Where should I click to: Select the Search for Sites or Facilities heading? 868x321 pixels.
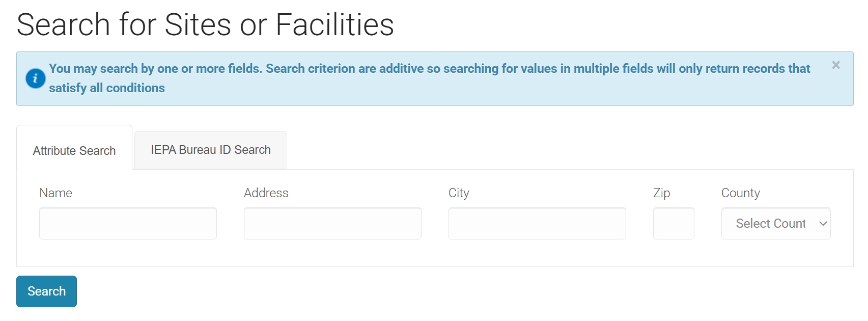(205, 24)
